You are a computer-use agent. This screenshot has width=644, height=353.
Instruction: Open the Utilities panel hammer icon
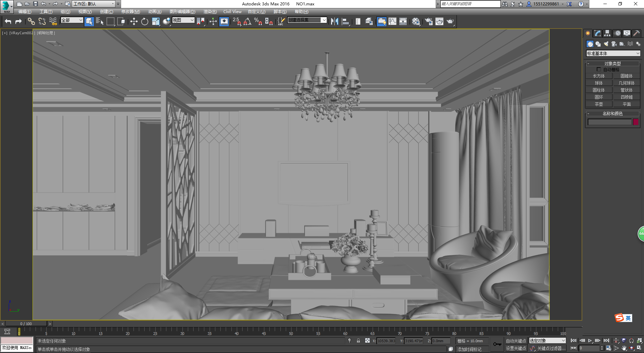[x=636, y=33]
